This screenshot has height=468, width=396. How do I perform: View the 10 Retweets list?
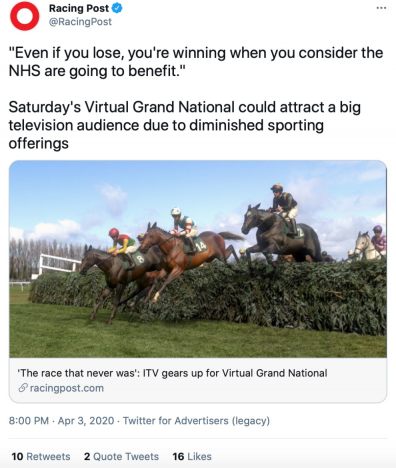[41, 456]
